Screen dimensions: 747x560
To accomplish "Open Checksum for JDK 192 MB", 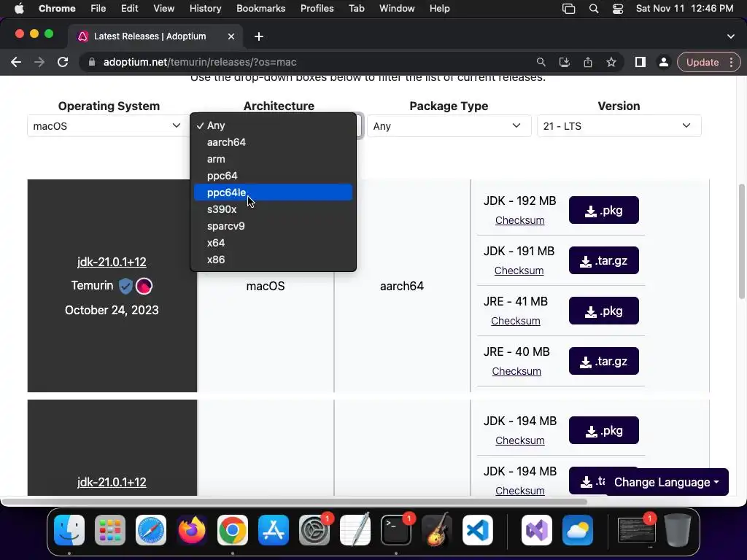I will [x=519, y=220].
